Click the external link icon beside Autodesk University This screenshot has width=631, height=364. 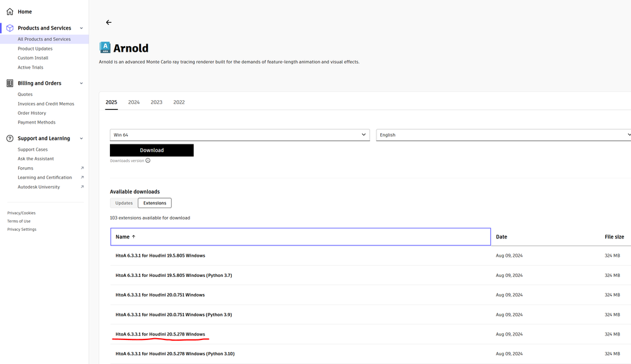(82, 187)
